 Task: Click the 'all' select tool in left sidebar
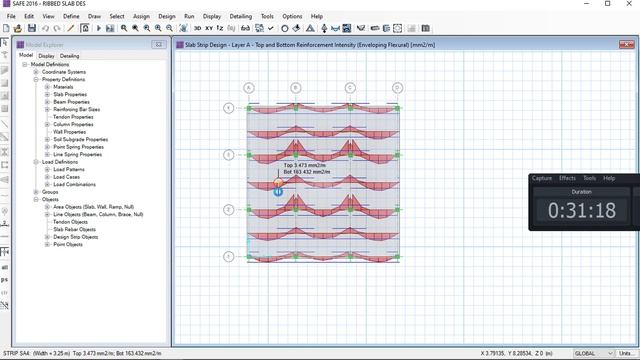pos(4,267)
